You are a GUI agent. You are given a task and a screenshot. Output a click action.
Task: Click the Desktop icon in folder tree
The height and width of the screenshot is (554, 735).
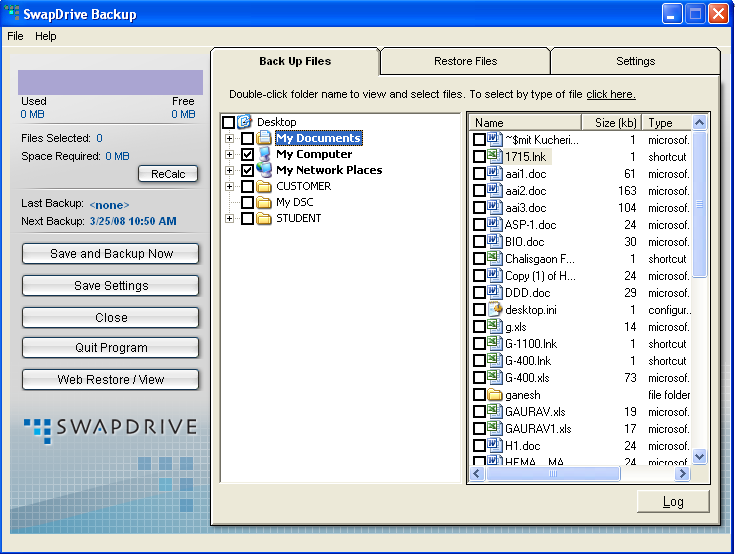pyautogui.click(x=245, y=122)
